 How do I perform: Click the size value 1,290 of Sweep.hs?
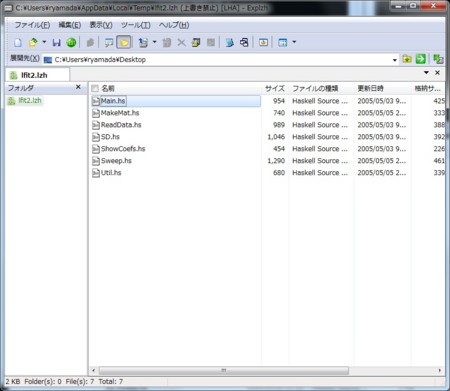point(276,161)
